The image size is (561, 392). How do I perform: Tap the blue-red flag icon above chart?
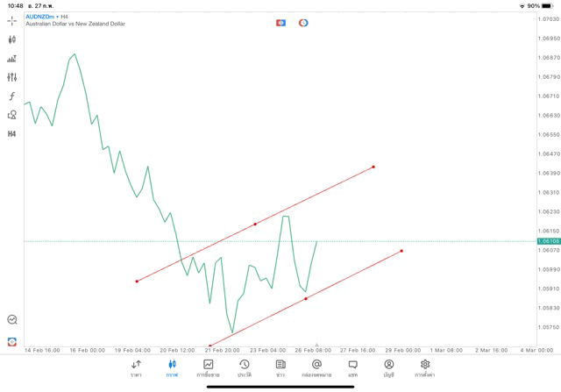280,23
